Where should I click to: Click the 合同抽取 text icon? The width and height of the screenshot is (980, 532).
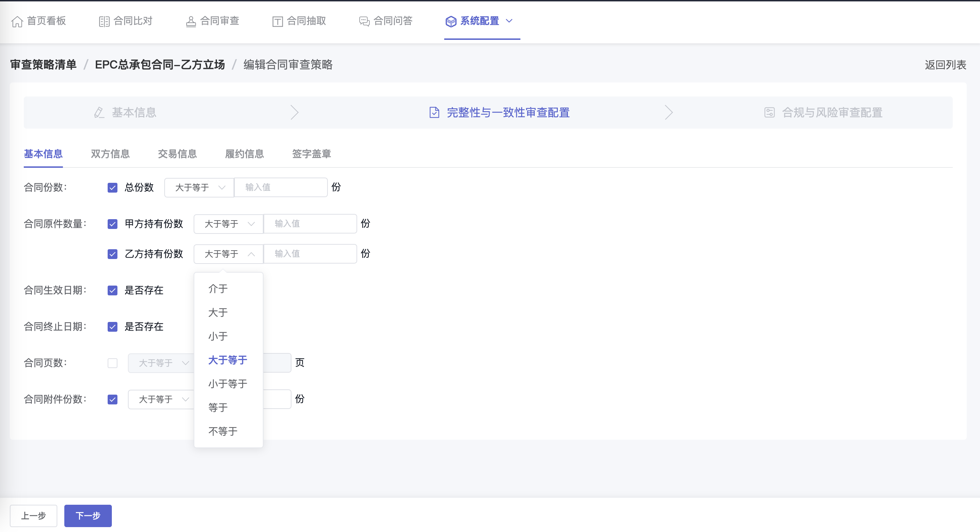pos(278,22)
